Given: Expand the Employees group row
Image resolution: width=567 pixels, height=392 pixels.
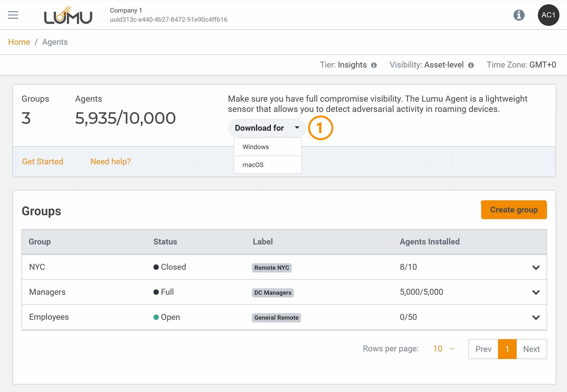Looking at the screenshot, I should coord(536,317).
